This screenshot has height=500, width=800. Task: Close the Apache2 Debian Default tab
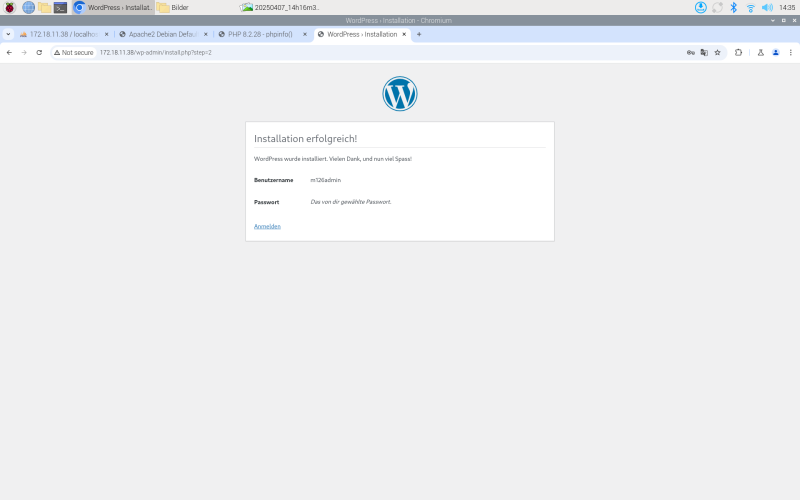tap(206, 34)
